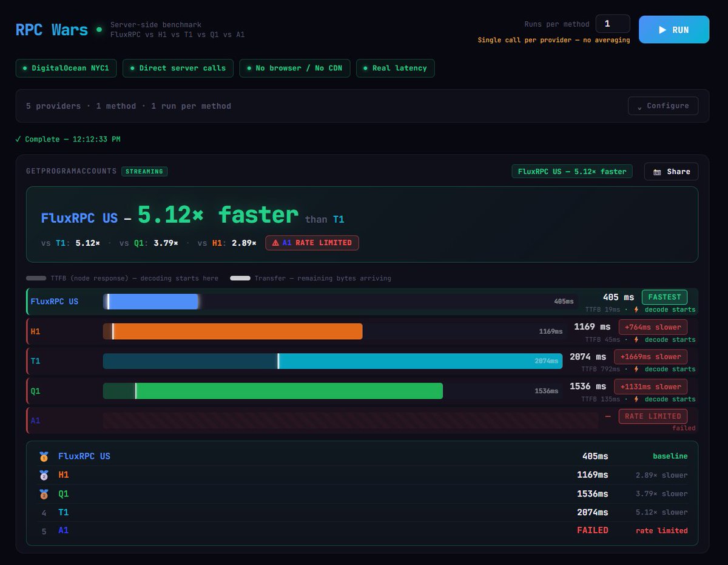
Task: Click the +1669ms slower badge
Action: click(650, 357)
